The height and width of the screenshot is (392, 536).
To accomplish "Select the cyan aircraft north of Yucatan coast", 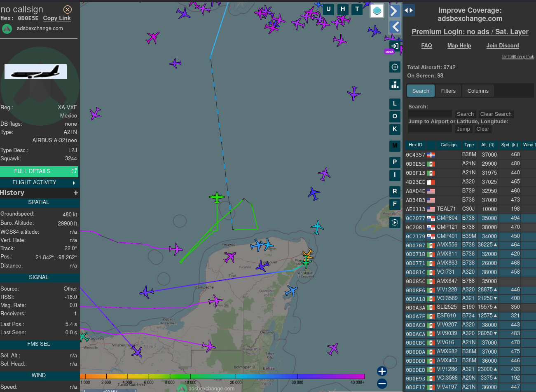I will point(317,227).
